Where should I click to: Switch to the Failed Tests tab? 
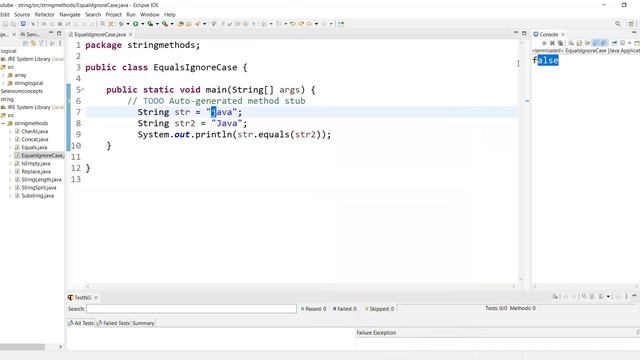(113, 323)
